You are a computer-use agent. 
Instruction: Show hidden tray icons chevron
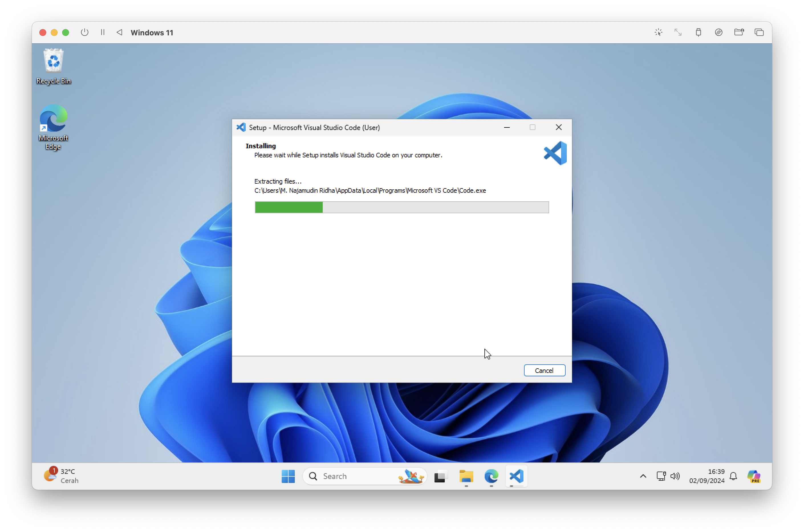click(643, 476)
